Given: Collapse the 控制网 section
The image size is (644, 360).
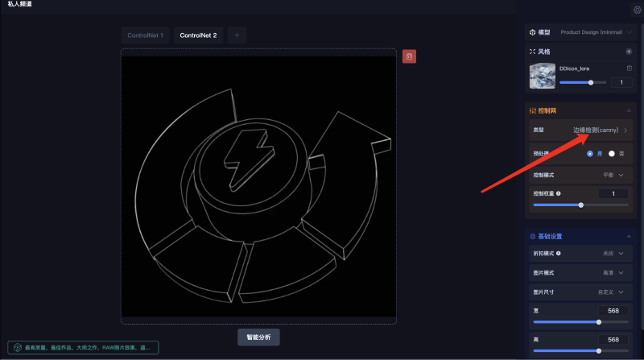Looking at the screenshot, I should click(x=628, y=110).
